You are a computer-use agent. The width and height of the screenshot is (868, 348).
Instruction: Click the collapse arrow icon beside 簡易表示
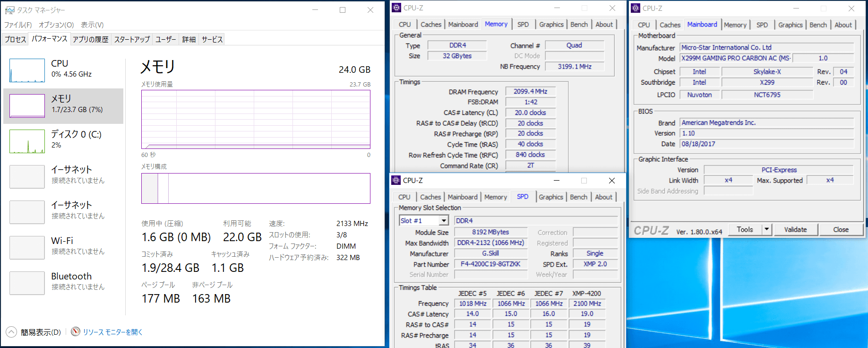11,332
